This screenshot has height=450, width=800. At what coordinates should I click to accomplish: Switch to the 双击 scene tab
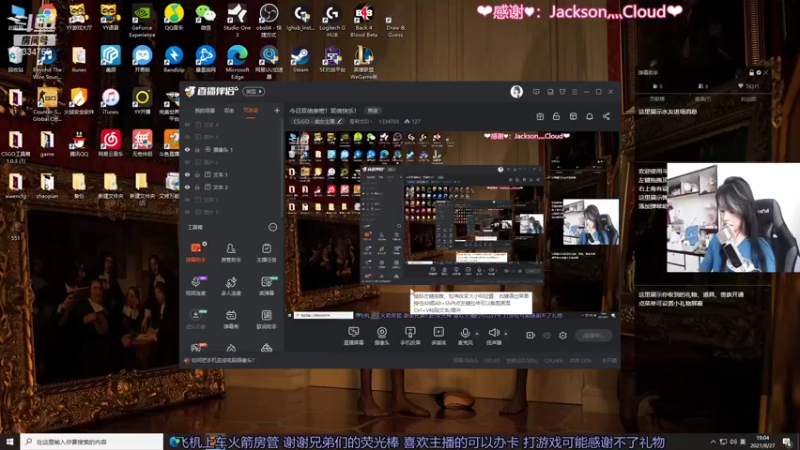click(x=229, y=111)
